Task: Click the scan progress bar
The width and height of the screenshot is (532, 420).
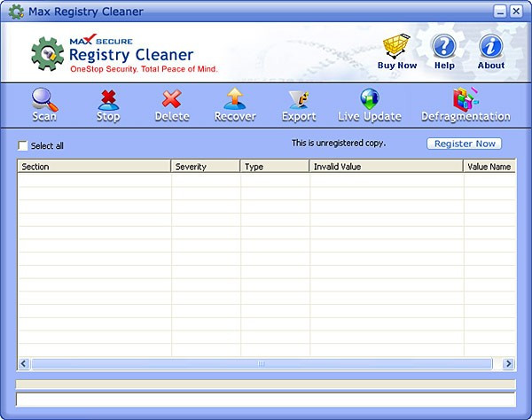Action: [266, 384]
